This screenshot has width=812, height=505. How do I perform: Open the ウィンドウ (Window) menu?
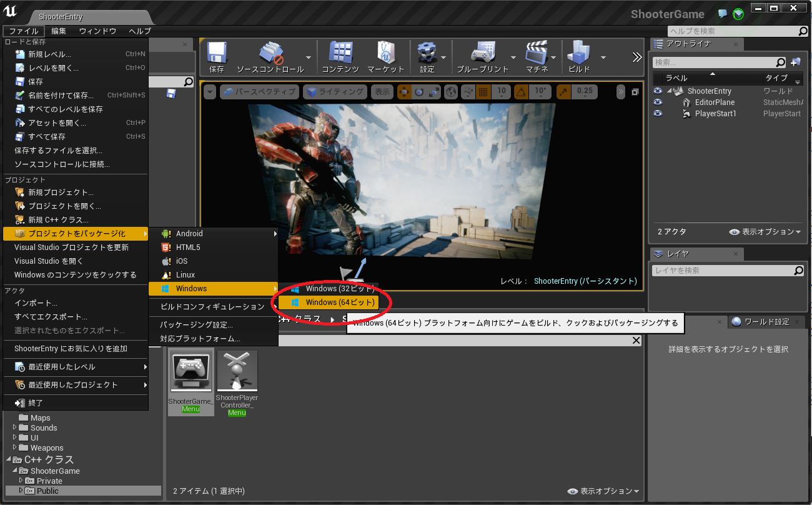[97, 31]
